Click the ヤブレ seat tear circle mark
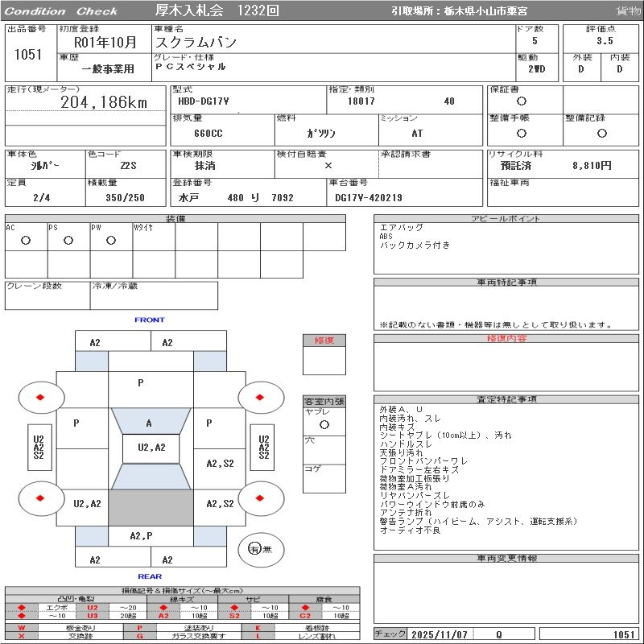This screenshot has width=644, height=644. coord(324,423)
